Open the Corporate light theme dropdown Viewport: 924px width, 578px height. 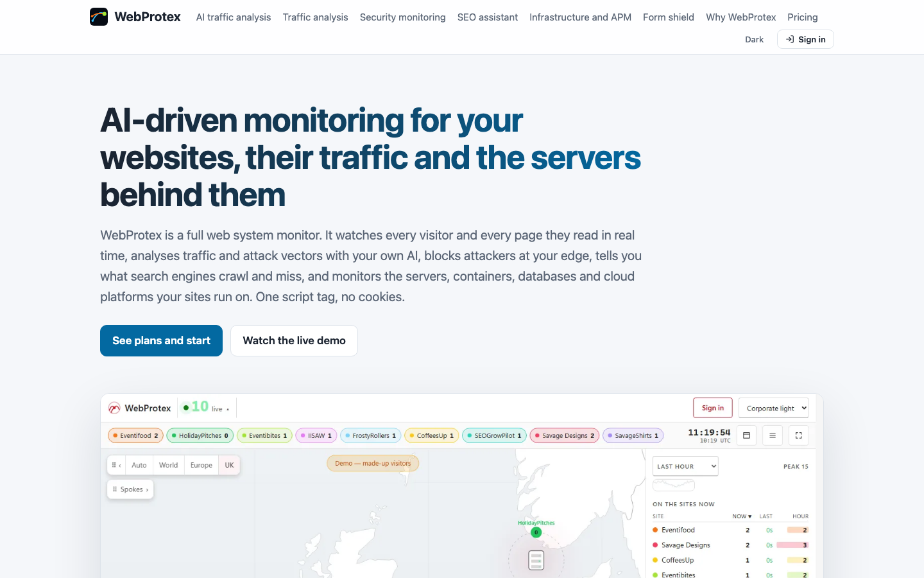click(773, 408)
